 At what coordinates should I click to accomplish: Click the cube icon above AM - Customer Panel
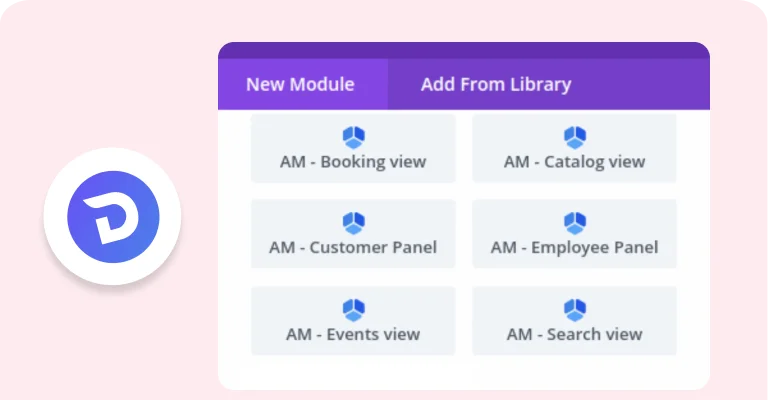(x=353, y=223)
